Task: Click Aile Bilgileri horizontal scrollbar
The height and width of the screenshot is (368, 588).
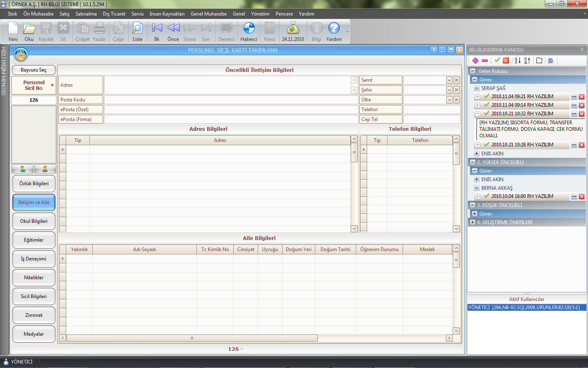Action: tap(192, 338)
